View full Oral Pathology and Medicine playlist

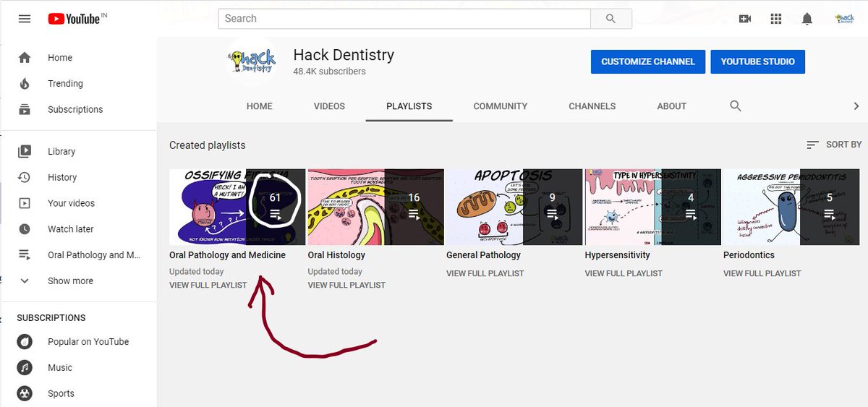(x=208, y=285)
